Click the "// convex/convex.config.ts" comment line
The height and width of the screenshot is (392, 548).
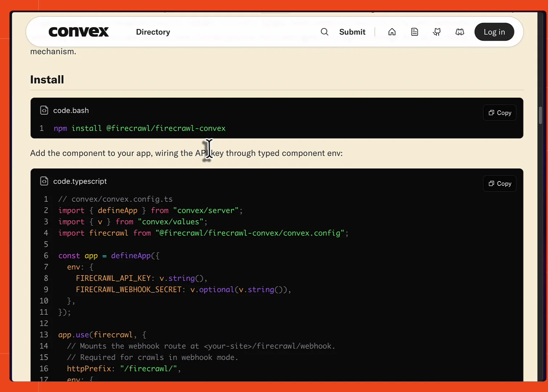(x=115, y=199)
